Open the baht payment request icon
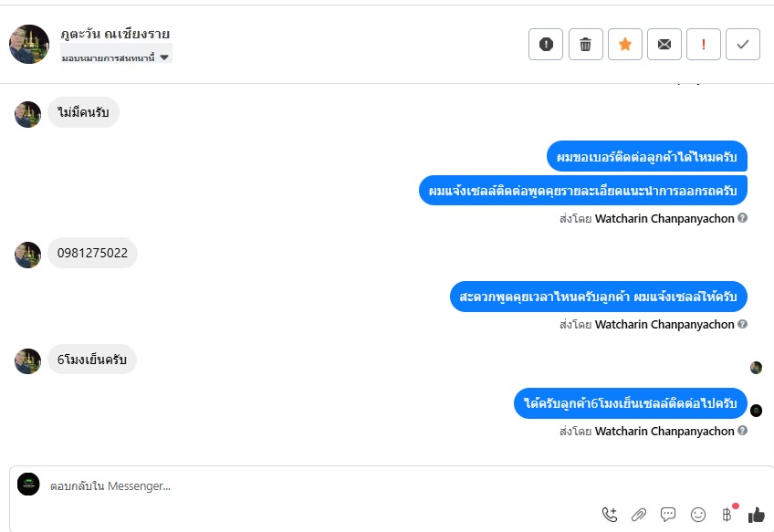 click(x=727, y=515)
